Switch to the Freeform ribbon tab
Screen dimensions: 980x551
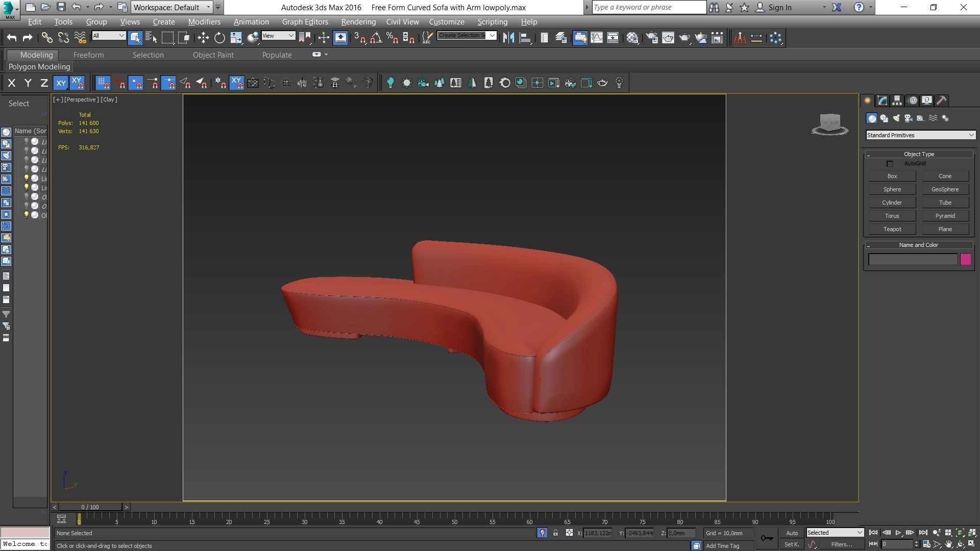88,55
